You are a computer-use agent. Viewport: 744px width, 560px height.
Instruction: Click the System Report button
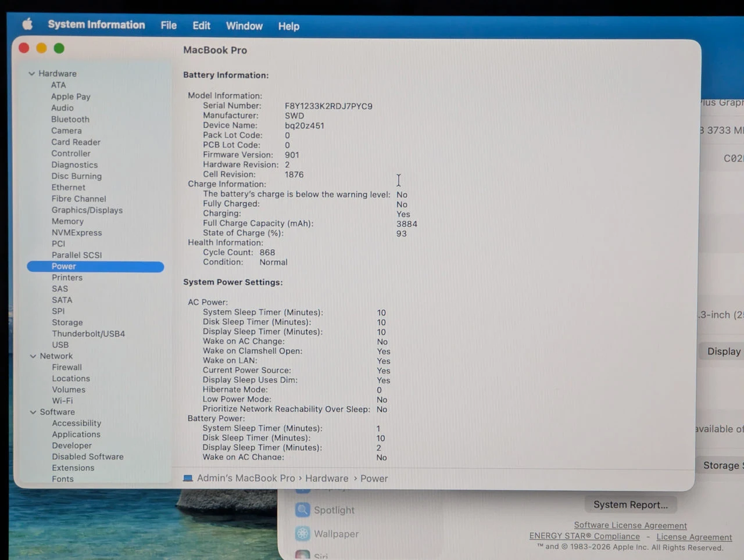pos(631,505)
